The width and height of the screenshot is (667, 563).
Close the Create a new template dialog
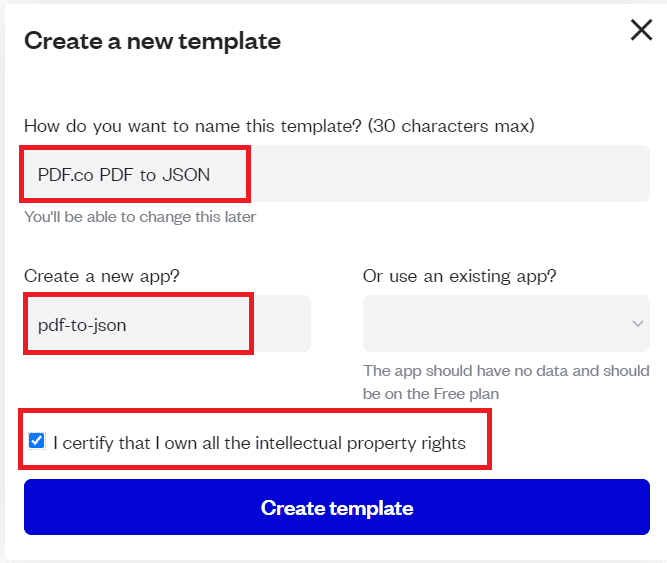(x=641, y=31)
